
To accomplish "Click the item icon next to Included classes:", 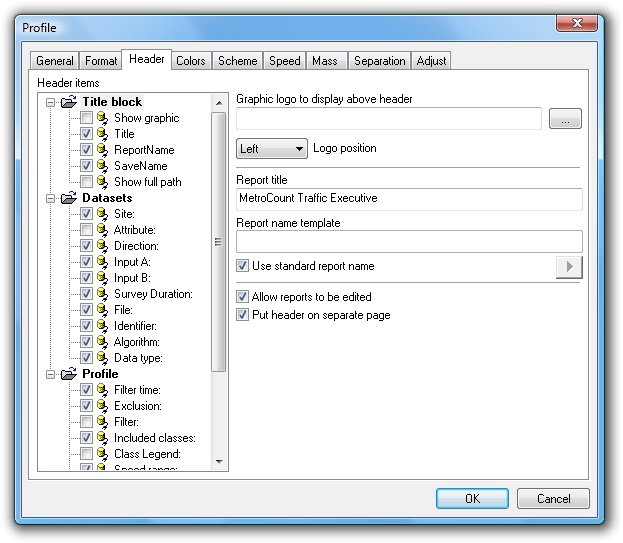I will [103, 438].
